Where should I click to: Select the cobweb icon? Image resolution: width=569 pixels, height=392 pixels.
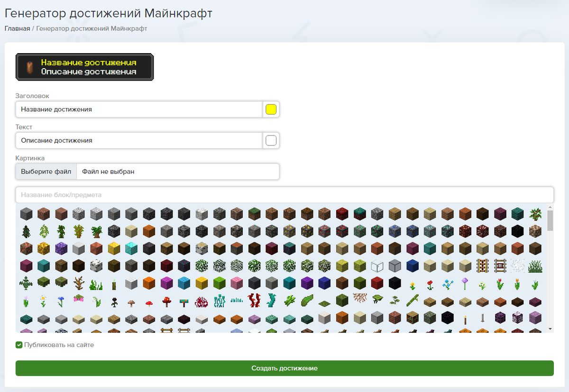(x=517, y=266)
